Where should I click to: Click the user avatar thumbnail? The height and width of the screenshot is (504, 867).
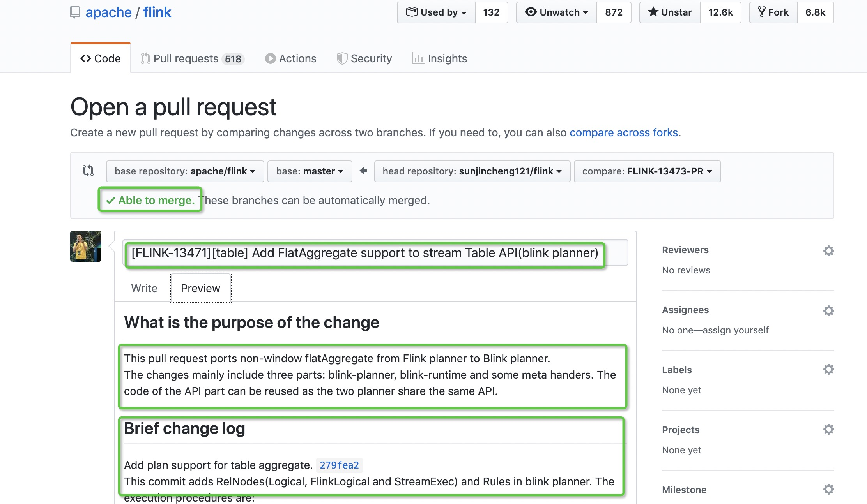pyautogui.click(x=86, y=246)
